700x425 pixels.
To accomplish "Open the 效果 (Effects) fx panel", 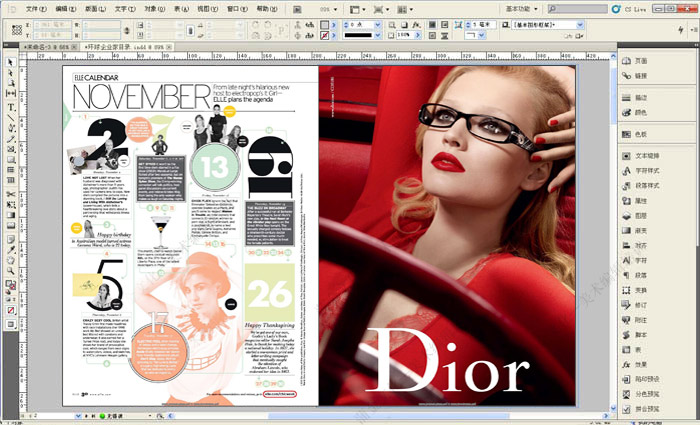I will click(636, 364).
